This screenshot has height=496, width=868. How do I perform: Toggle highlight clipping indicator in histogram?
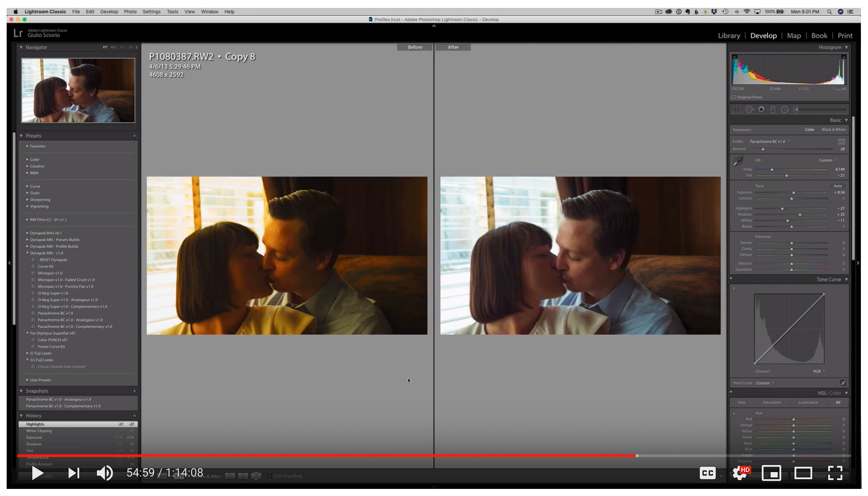click(844, 57)
